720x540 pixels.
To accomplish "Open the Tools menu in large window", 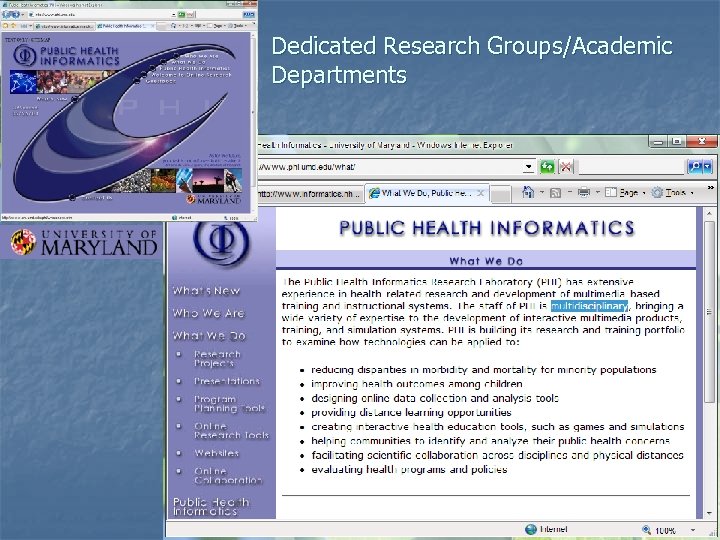I will 675,192.
